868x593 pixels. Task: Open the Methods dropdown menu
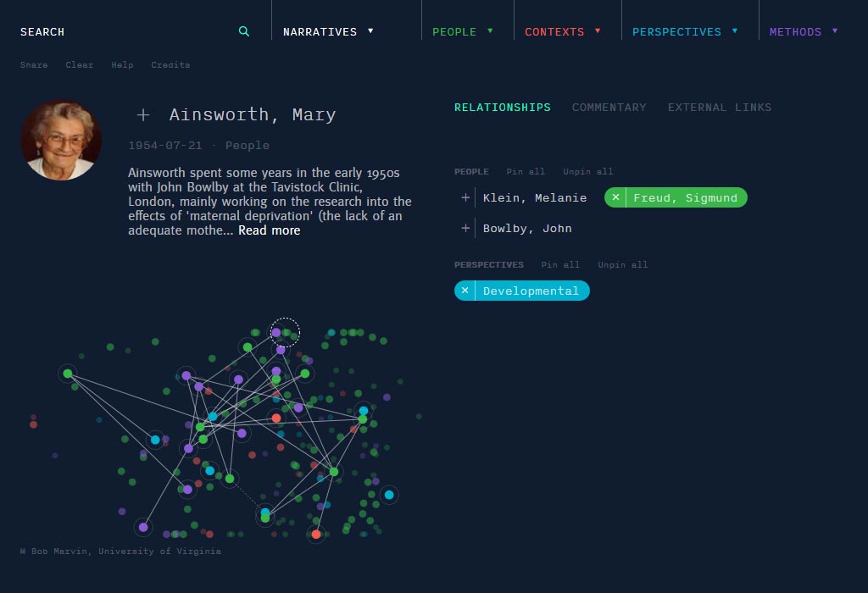[x=804, y=31]
